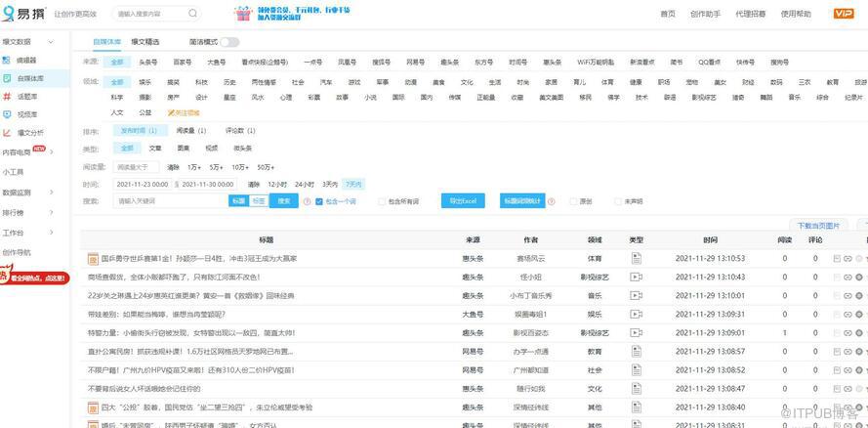Click the help icon beside 标题词频统计
The image size is (868, 428).
click(554, 201)
